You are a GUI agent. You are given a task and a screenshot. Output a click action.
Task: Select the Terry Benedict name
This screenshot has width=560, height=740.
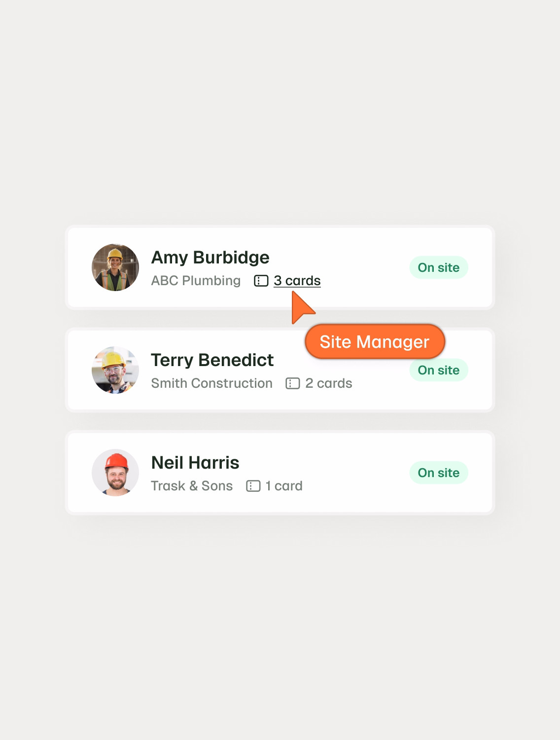(x=212, y=360)
